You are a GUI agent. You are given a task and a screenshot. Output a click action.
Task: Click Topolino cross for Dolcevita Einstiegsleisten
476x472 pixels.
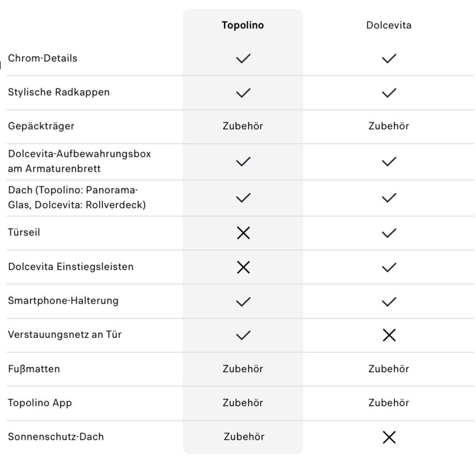tap(243, 267)
